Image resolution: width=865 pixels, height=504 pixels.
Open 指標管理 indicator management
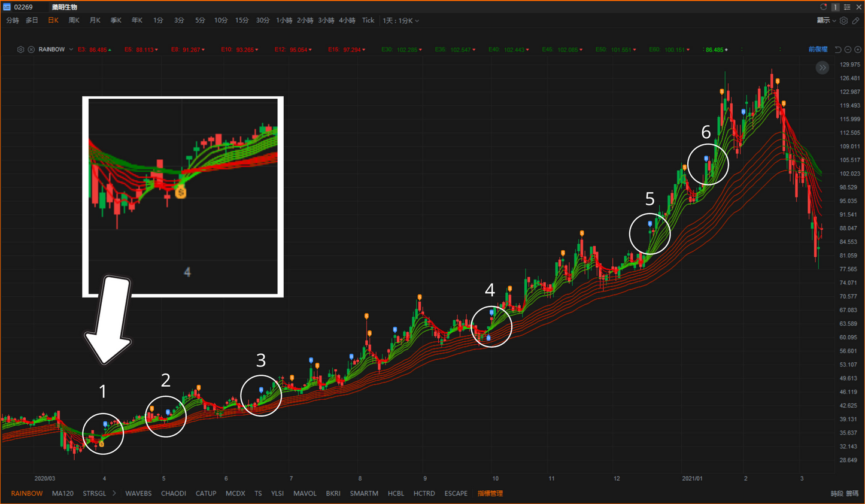point(490,493)
